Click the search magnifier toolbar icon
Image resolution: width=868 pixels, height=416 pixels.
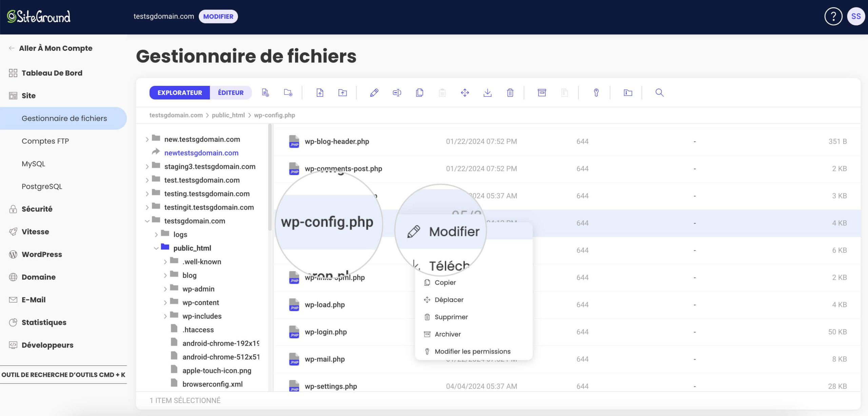(x=659, y=93)
